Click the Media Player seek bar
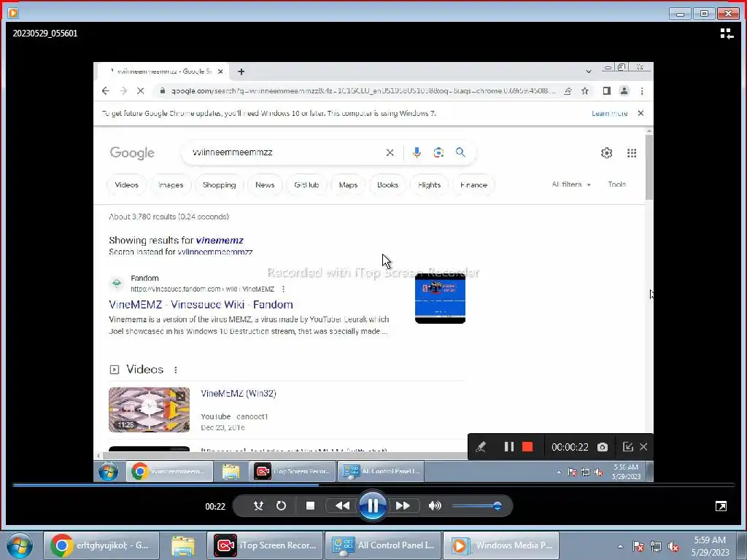 (373, 485)
